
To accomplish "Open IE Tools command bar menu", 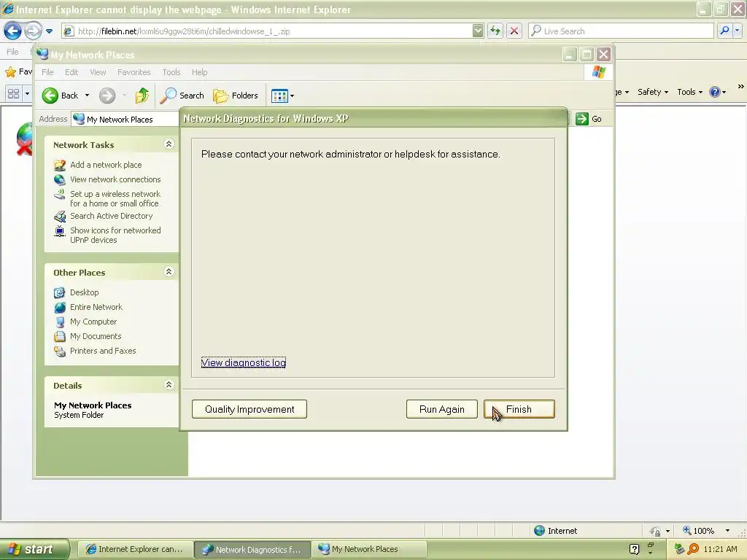I will 689,92.
